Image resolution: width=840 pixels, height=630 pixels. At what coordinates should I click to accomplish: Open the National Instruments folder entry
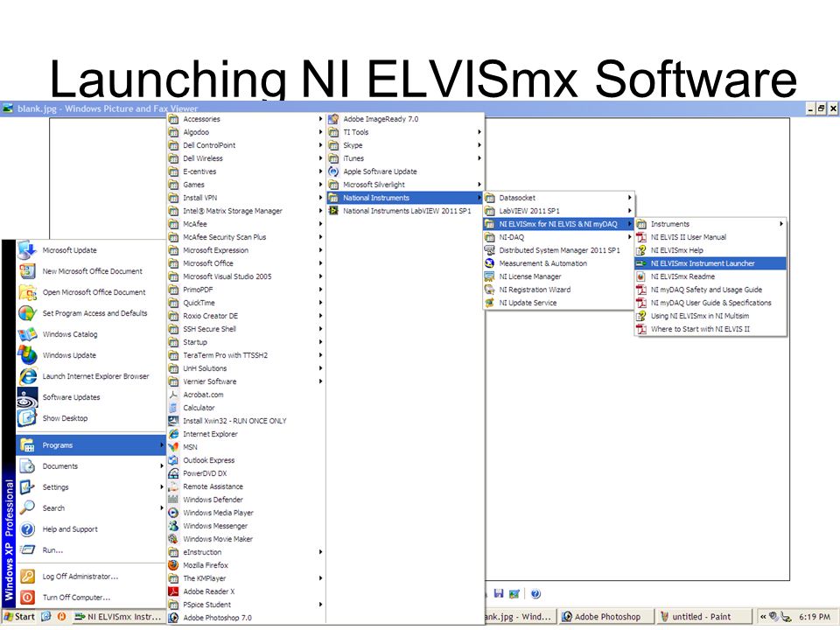coord(405,198)
